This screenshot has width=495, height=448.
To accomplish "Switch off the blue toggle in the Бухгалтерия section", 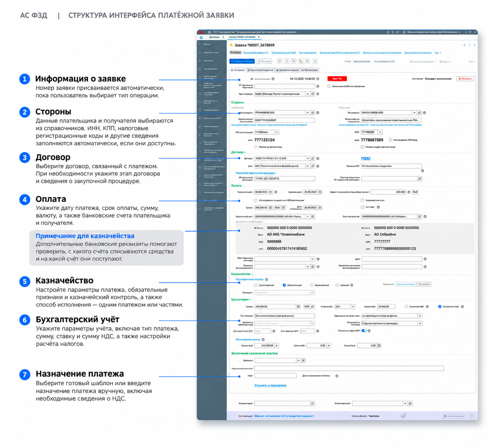I will coord(364,331).
